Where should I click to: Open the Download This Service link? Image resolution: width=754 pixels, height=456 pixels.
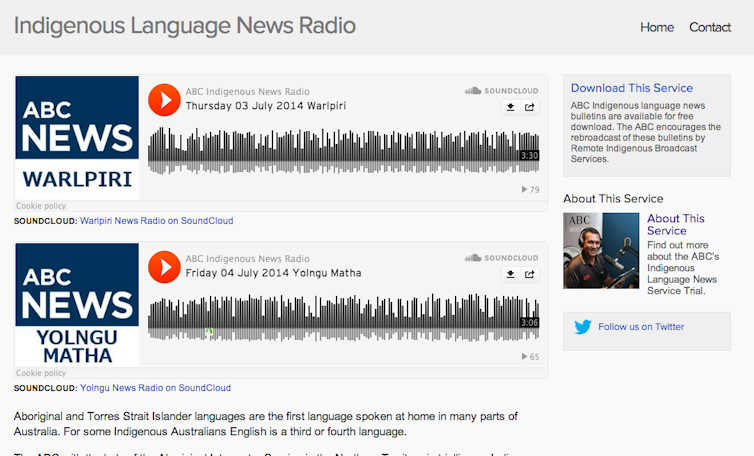[x=632, y=88]
